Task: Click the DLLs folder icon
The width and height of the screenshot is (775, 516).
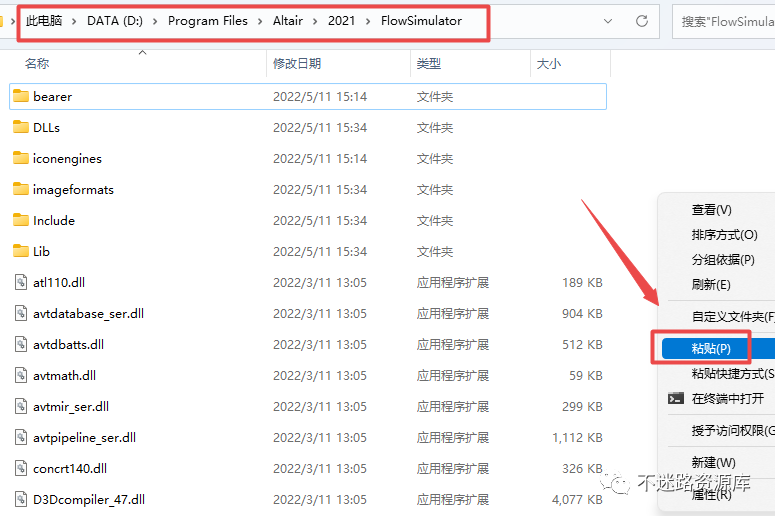Action: point(21,127)
